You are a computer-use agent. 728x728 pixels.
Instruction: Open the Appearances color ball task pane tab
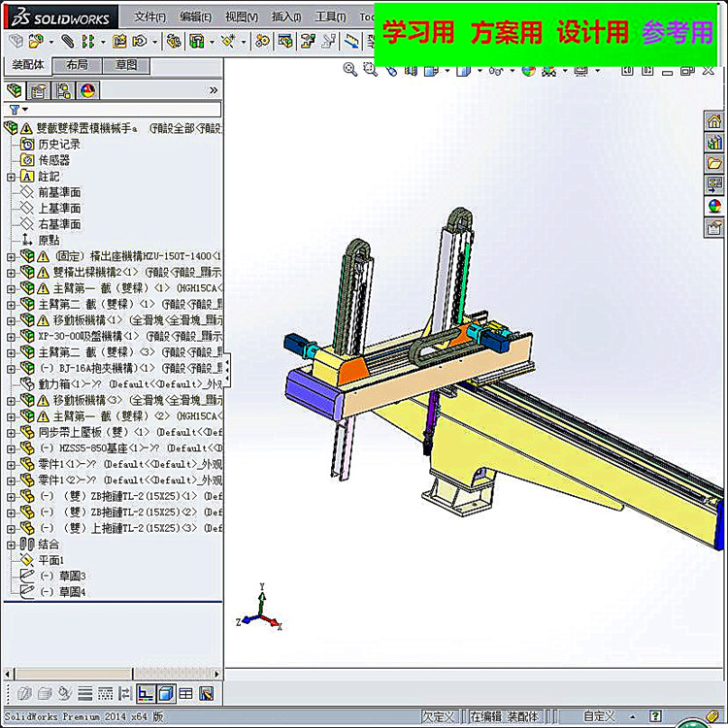point(714,205)
